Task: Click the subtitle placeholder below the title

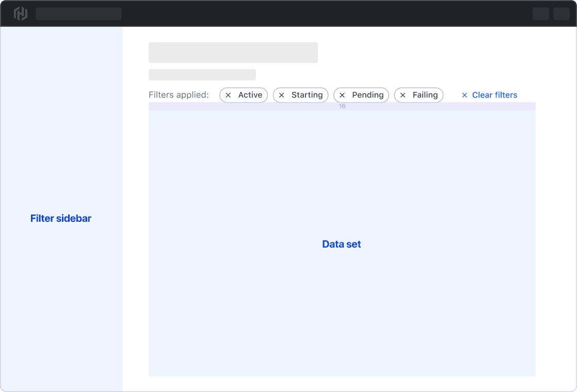Action: pyautogui.click(x=202, y=74)
